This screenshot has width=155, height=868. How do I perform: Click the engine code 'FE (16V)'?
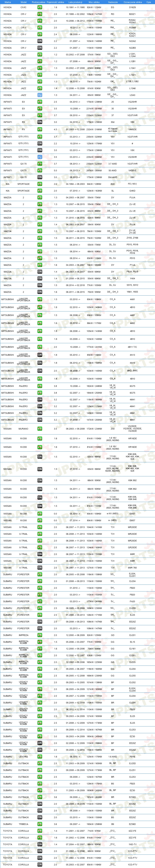tap(132, 184)
